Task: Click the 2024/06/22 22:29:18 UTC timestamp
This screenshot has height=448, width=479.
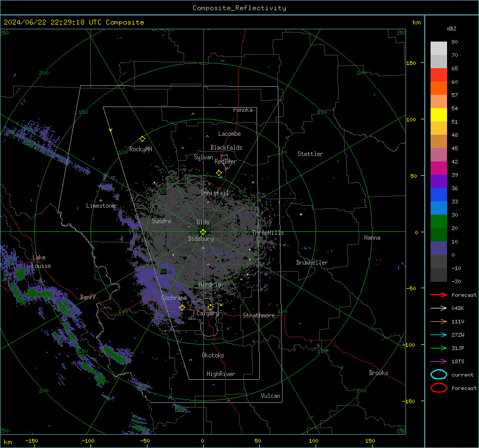Action: coord(52,22)
